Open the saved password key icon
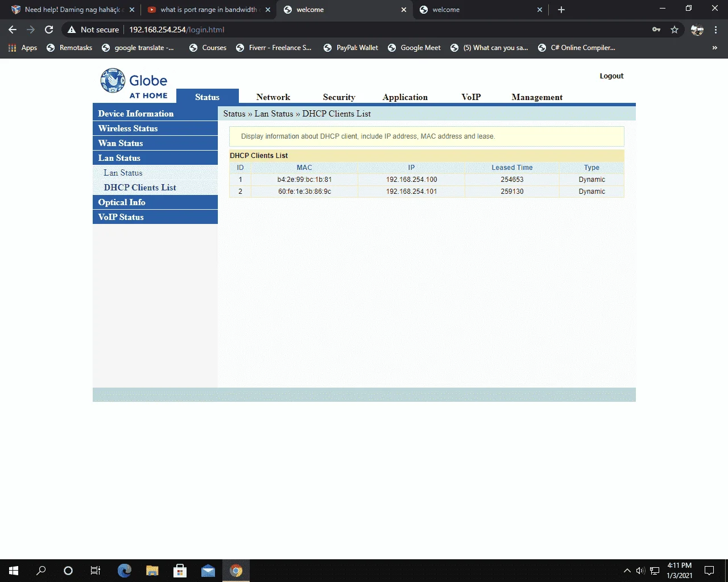 (656, 30)
